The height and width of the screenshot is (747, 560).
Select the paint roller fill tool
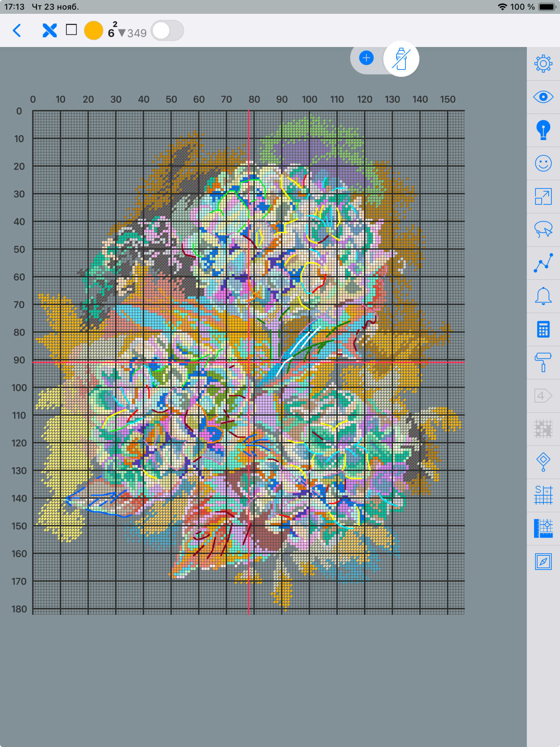(x=543, y=362)
